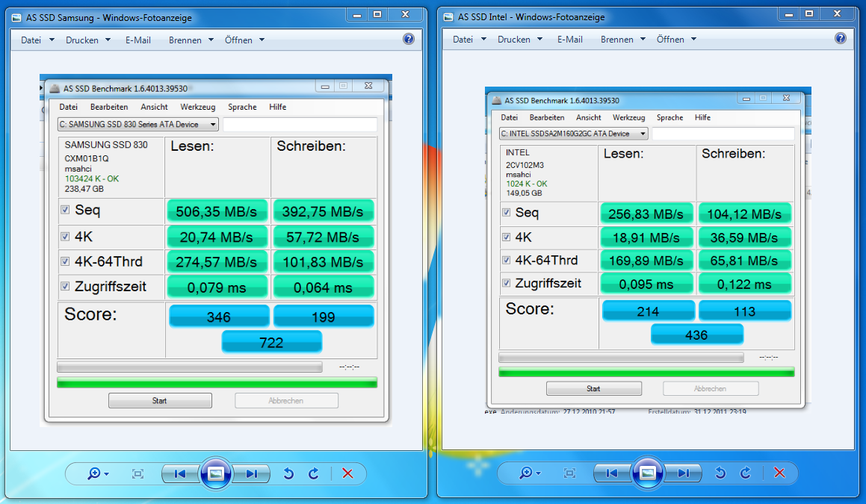Go to previous image in Samsung viewer
The height and width of the screenshot is (504, 866).
[x=180, y=473]
